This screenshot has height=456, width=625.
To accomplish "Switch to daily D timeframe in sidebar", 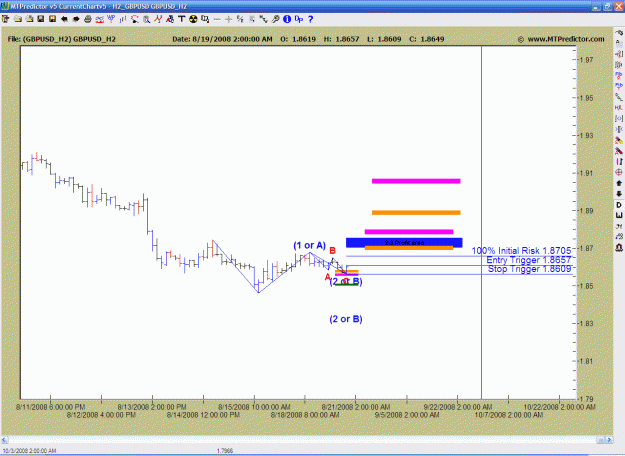I will (619, 204).
